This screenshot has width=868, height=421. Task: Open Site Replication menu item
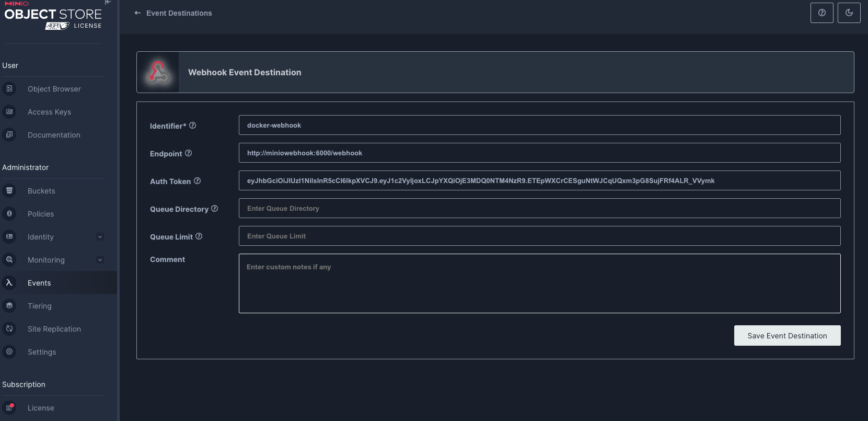click(x=54, y=329)
